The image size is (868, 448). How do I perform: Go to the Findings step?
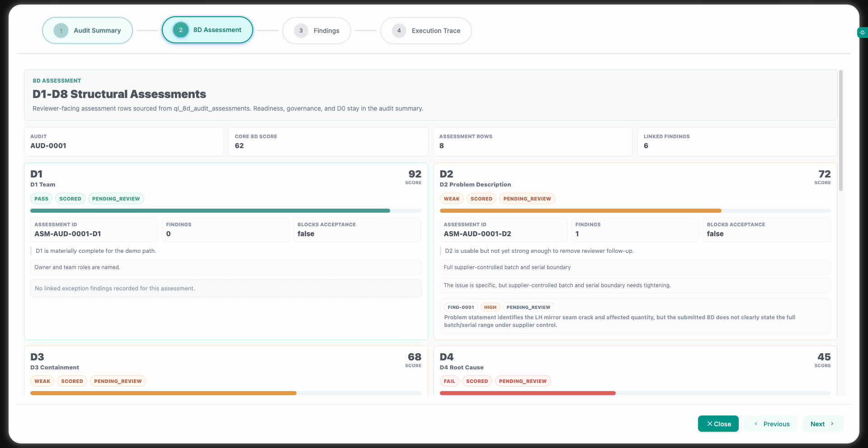point(316,31)
